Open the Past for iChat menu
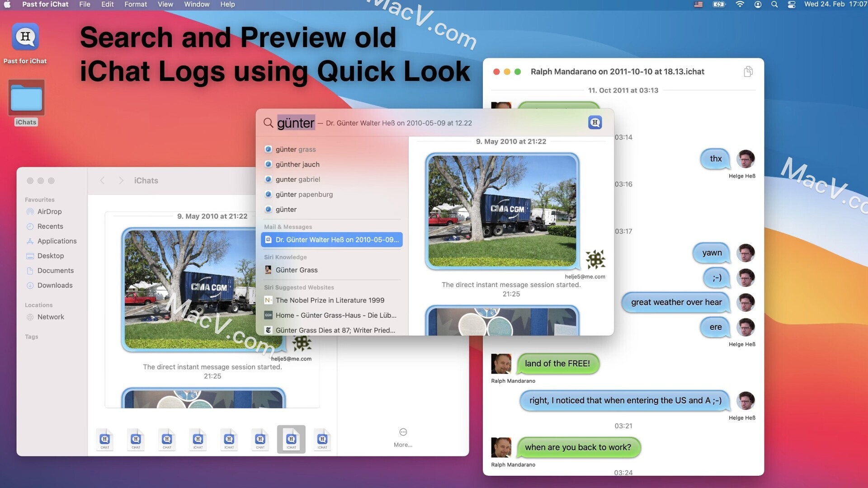868x488 pixels. click(x=45, y=5)
